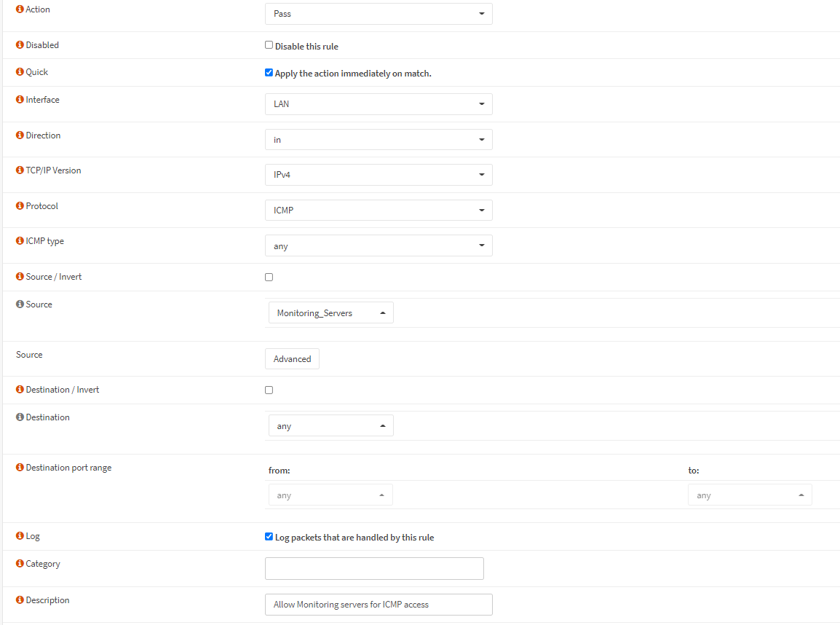Open the Destination selector showing any

point(331,425)
